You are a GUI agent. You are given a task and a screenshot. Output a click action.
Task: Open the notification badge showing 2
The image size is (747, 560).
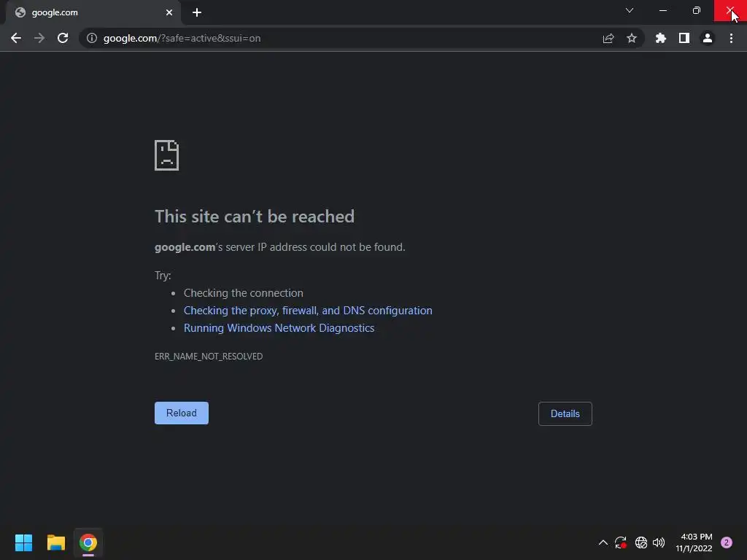[x=727, y=542]
